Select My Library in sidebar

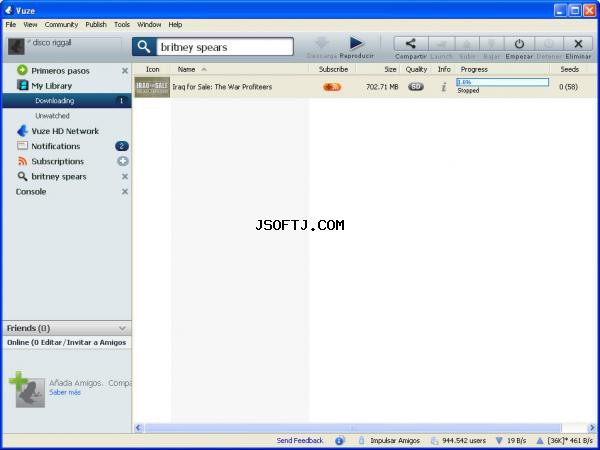pos(51,86)
